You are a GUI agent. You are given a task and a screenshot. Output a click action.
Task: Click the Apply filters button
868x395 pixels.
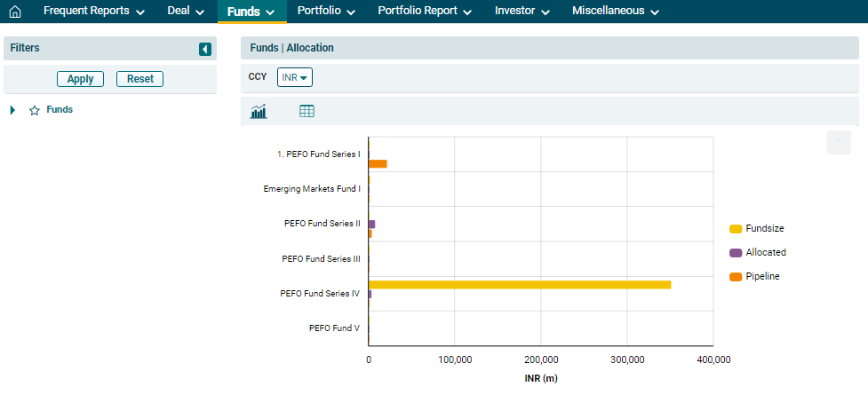click(81, 79)
